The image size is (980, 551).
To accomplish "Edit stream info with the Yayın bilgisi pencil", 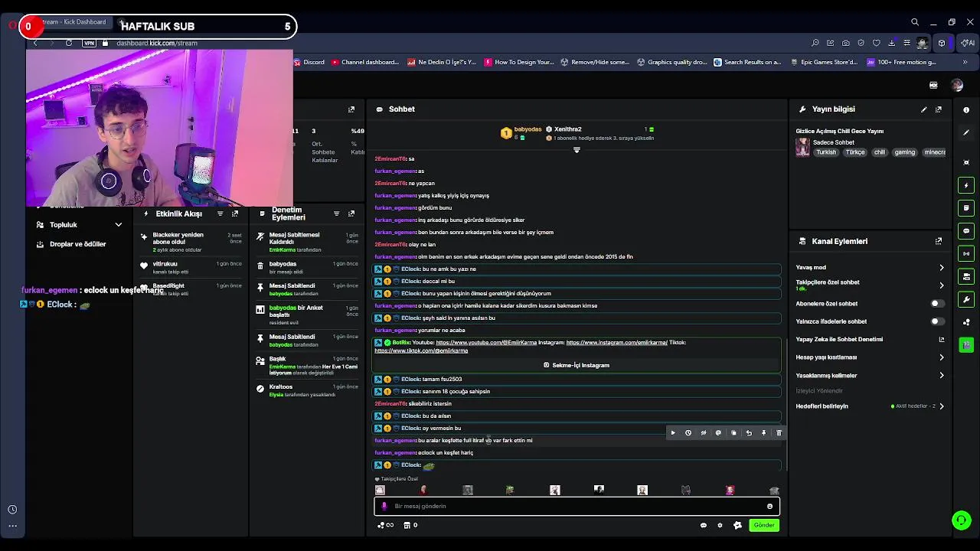I will tap(923, 109).
